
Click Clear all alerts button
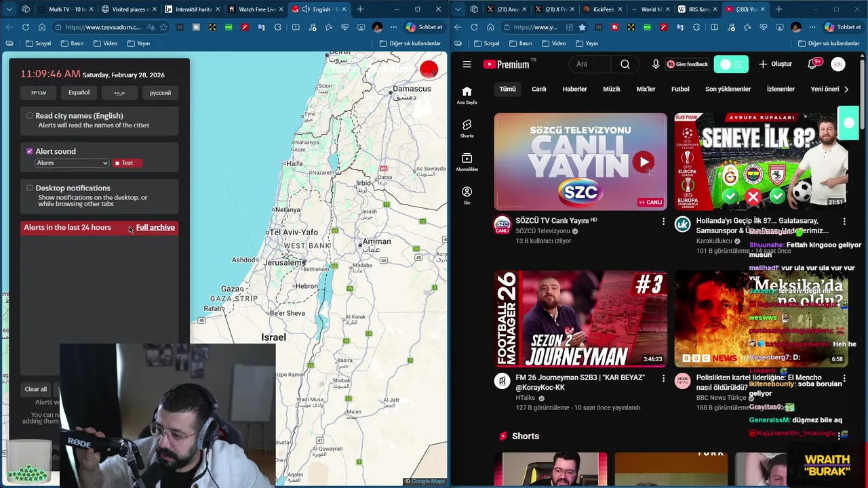(x=36, y=389)
